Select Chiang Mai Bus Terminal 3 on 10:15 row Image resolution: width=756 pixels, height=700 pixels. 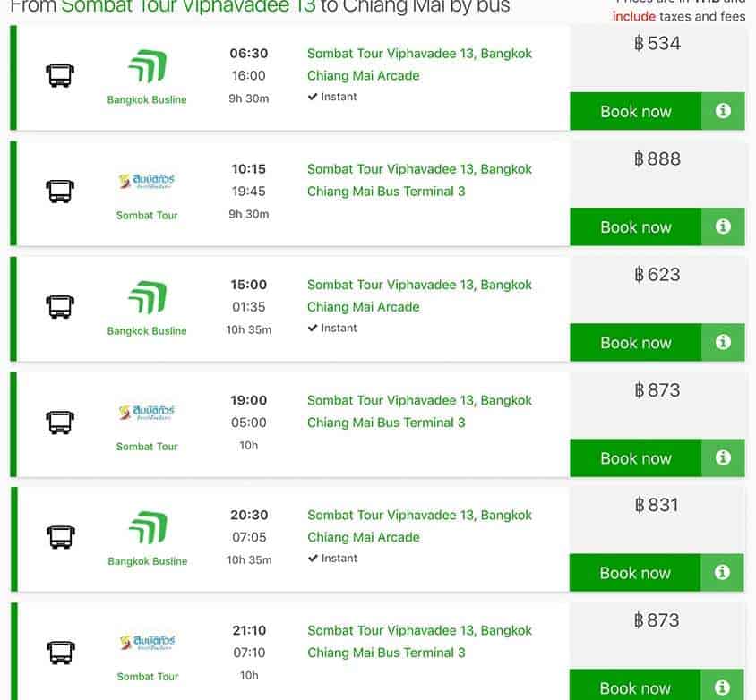coord(386,192)
